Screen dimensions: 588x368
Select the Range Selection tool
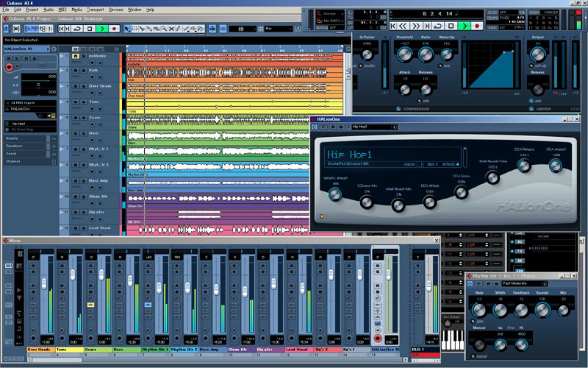click(x=135, y=29)
